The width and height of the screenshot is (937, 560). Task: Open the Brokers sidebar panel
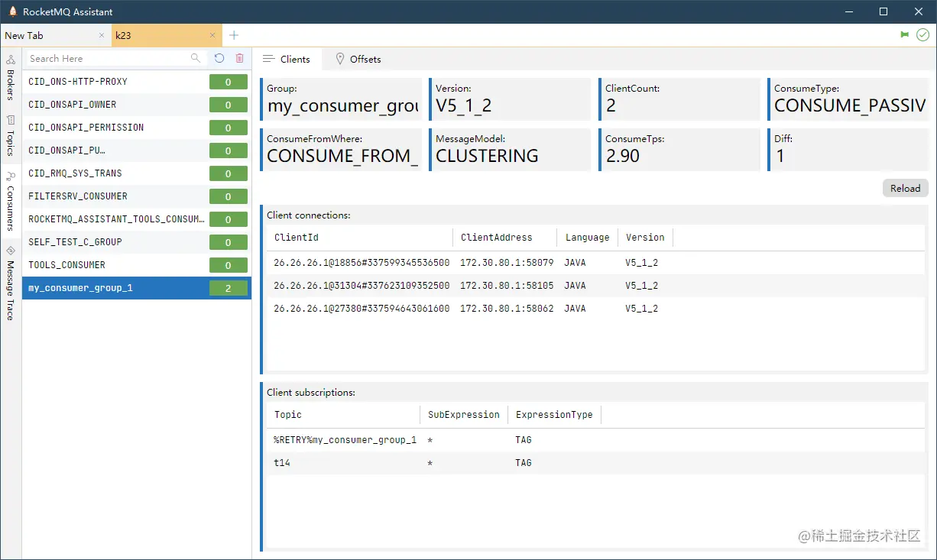11,78
